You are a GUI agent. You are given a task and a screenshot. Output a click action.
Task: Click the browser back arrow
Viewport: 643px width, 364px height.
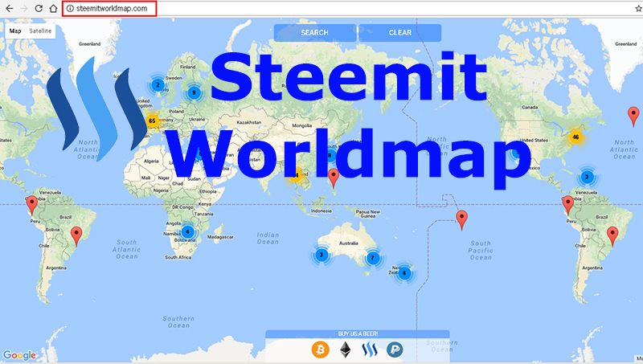(9, 8)
